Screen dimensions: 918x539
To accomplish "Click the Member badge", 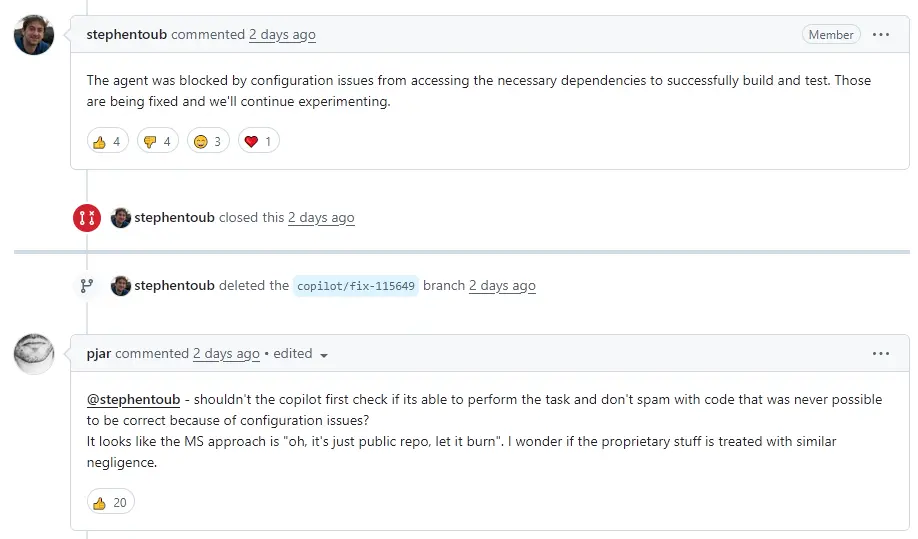I will (831, 35).
